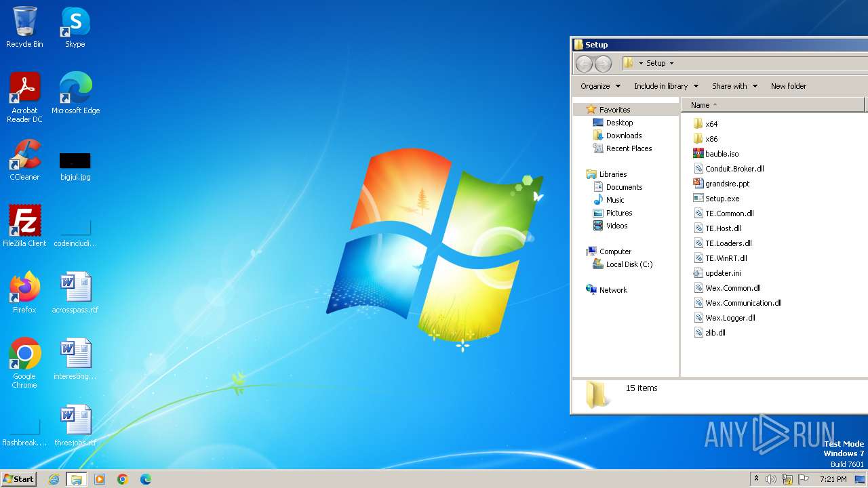Click the File Explorer taskbar button

(77, 479)
